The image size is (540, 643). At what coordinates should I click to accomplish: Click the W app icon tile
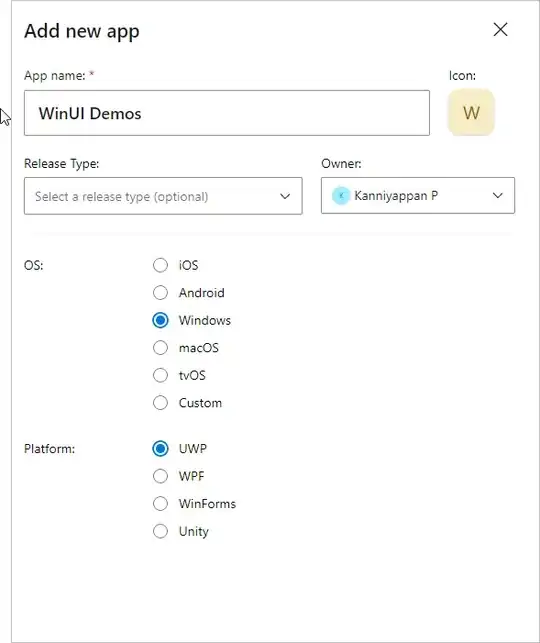pyautogui.click(x=471, y=112)
